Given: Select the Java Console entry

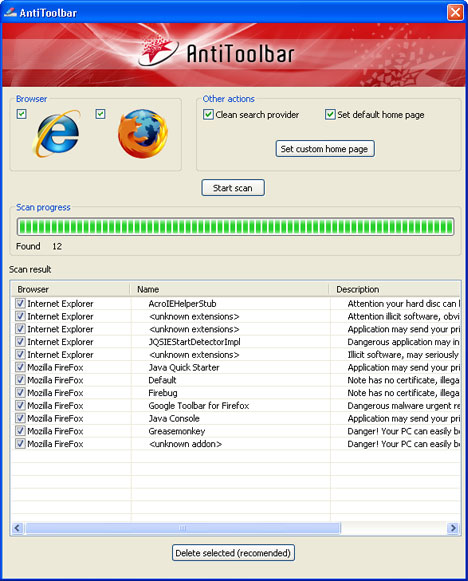Looking at the screenshot, I should [x=174, y=418].
